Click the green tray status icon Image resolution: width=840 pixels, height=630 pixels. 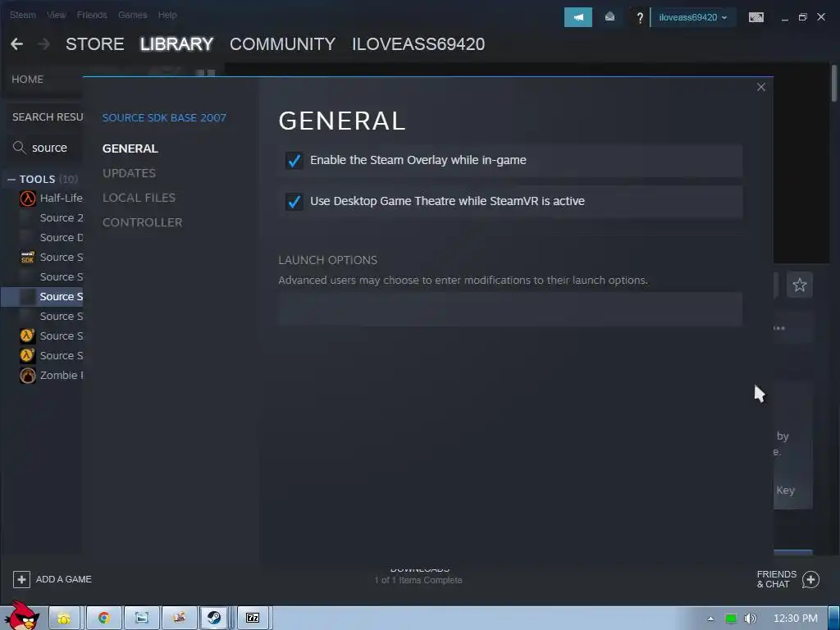pos(731,619)
